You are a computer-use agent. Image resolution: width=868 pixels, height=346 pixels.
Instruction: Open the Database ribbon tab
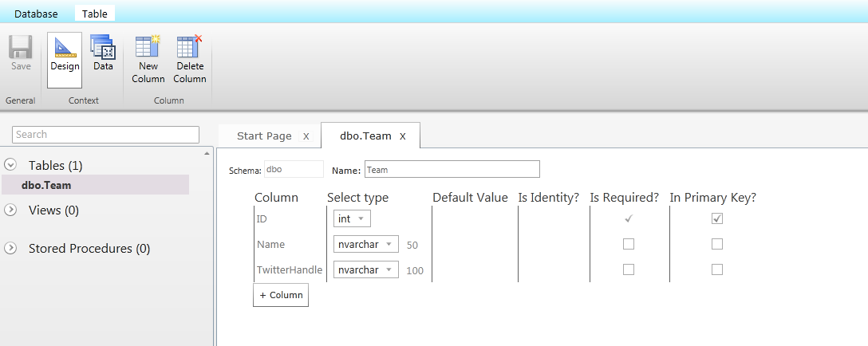(36, 14)
